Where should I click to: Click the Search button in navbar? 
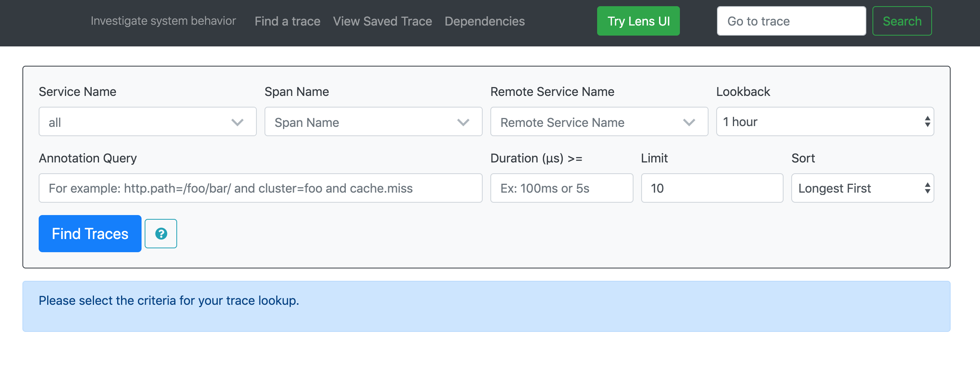click(902, 21)
